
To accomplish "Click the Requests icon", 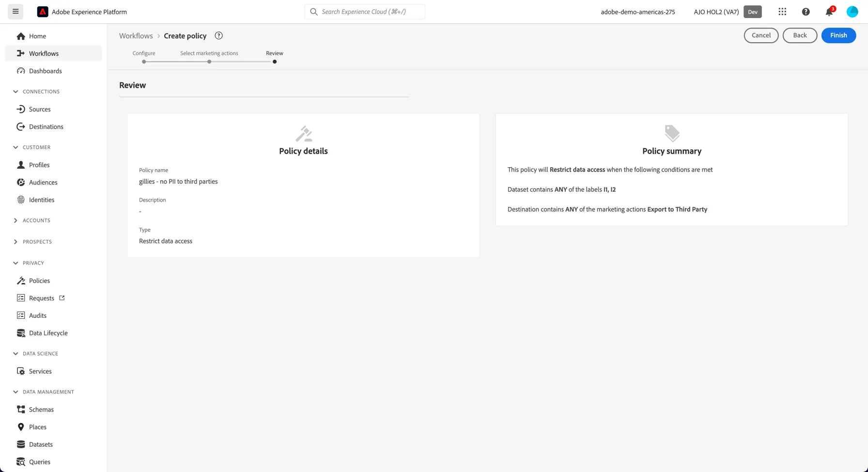I will 21,298.
